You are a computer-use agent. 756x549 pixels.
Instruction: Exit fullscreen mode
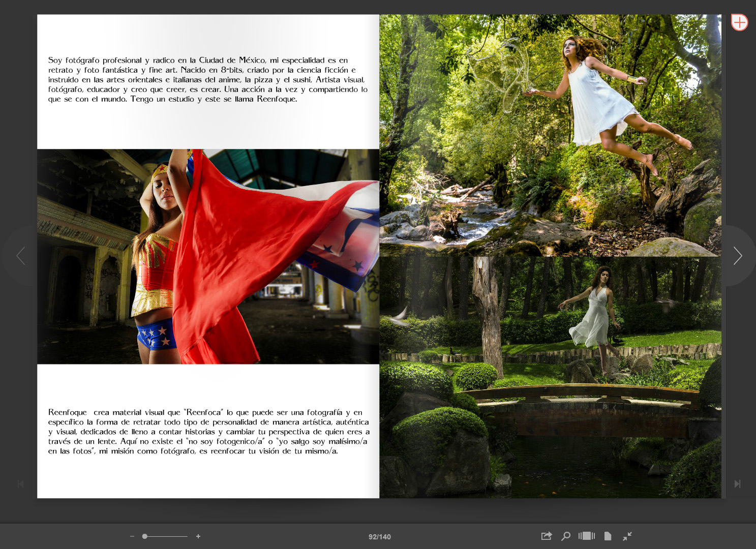[627, 536]
